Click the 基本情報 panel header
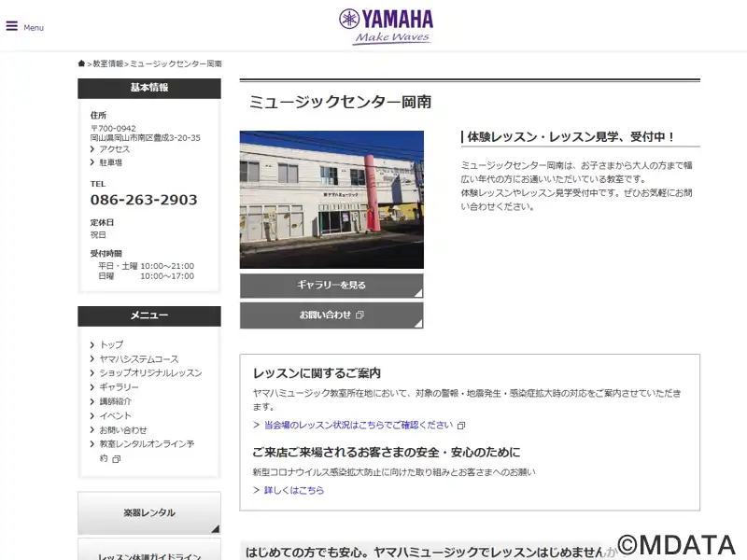Screen dimensions: 747x560 click(x=149, y=88)
